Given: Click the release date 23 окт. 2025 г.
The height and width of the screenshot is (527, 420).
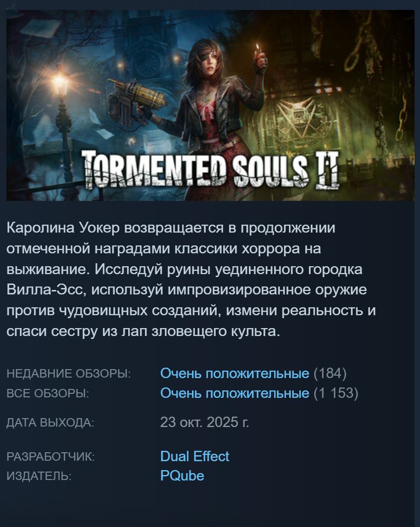Looking at the screenshot, I should pyautogui.click(x=205, y=422).
